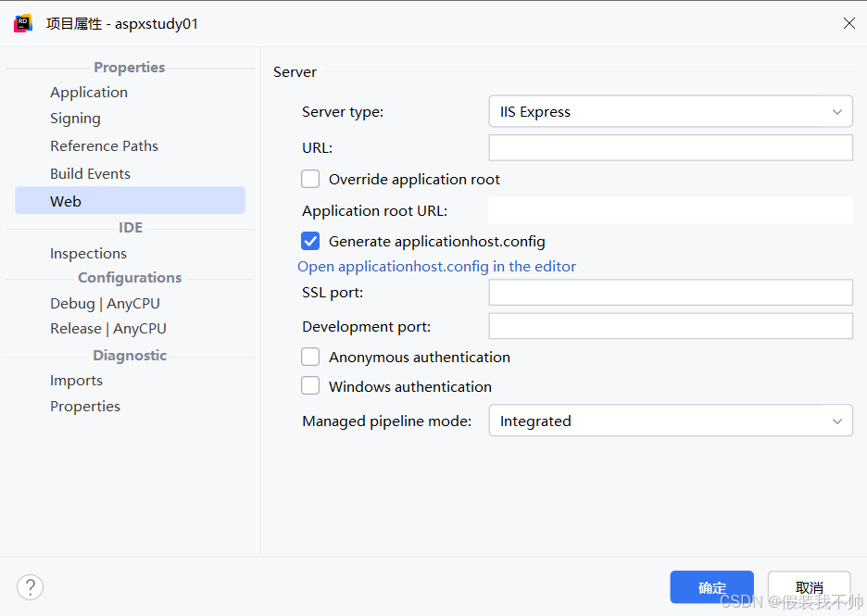867x616 pixels.
Task: Go to Reference Paths section
Action: pos(104,146)
